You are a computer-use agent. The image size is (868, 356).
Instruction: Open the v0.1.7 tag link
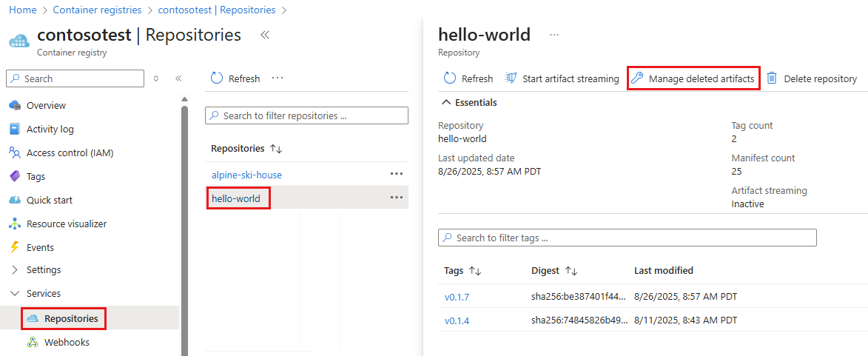[x=457, y=297]
